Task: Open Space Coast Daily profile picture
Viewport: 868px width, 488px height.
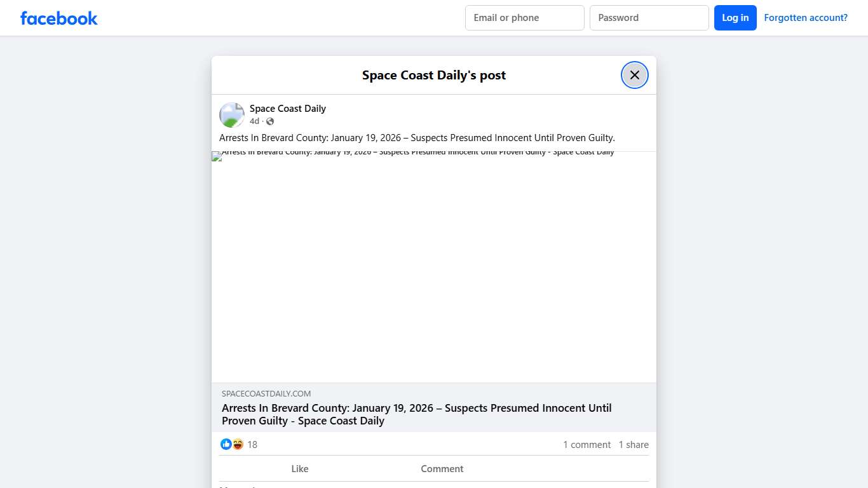Action: 232,115
